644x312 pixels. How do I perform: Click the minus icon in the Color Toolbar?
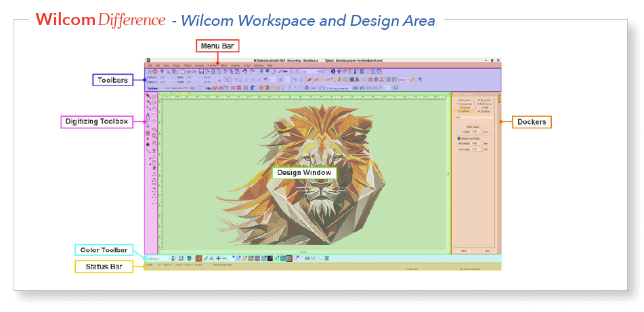point(224,258)
